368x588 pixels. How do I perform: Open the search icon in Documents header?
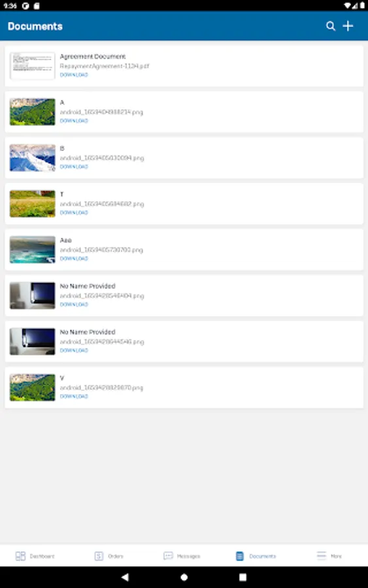coord(331,26)
